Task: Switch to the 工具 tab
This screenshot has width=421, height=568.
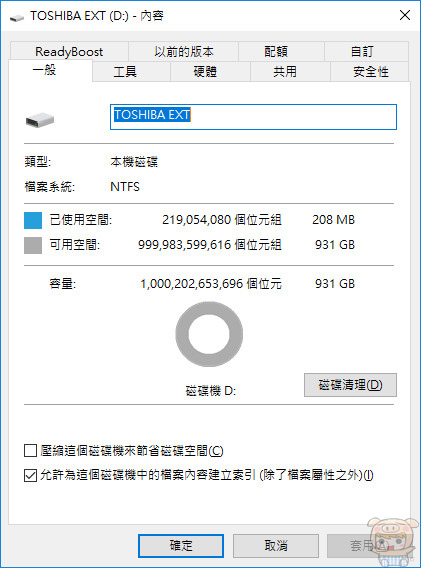Action: click(125, 71)
